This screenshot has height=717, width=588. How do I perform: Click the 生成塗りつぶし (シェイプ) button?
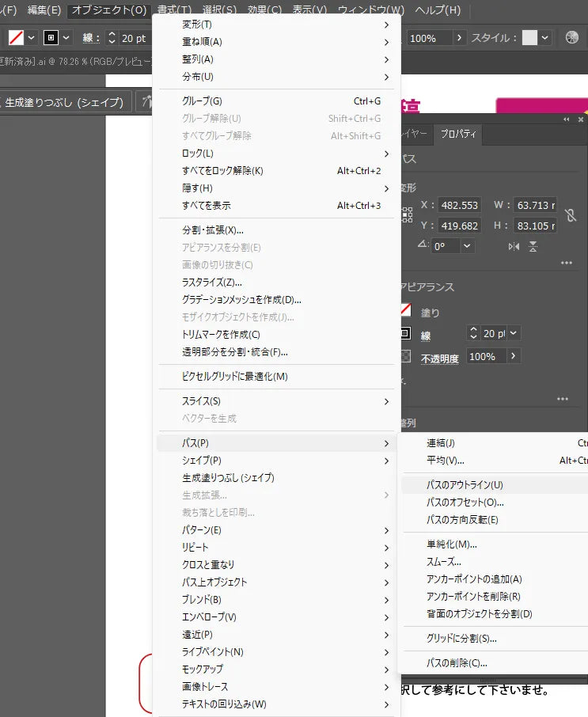(64, 102)
